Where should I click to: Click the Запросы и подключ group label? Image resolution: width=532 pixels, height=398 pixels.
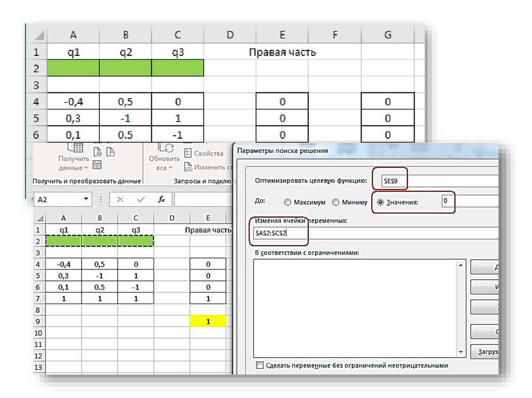[203, 181]
